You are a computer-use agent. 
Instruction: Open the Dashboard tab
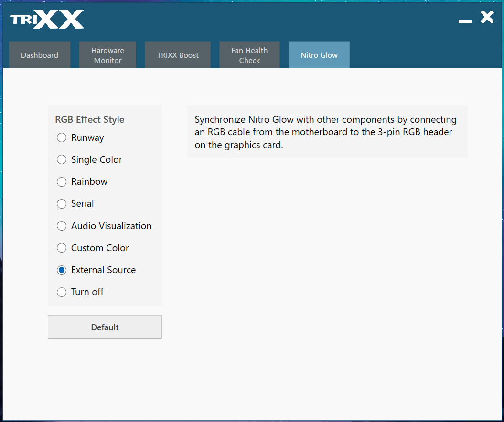pyautogui.click(x=40, y=55)
